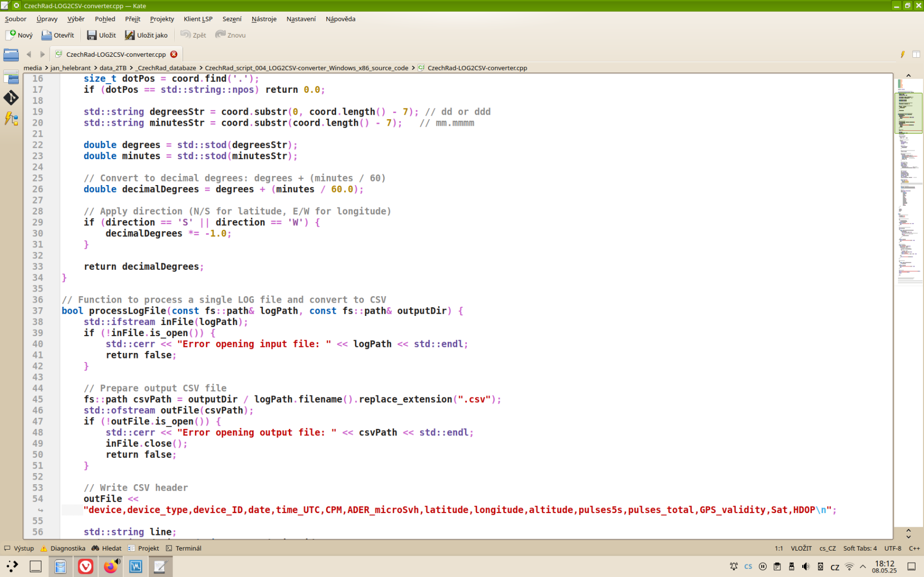Open the Hledat search panel
924x577 pixels.
107,548
